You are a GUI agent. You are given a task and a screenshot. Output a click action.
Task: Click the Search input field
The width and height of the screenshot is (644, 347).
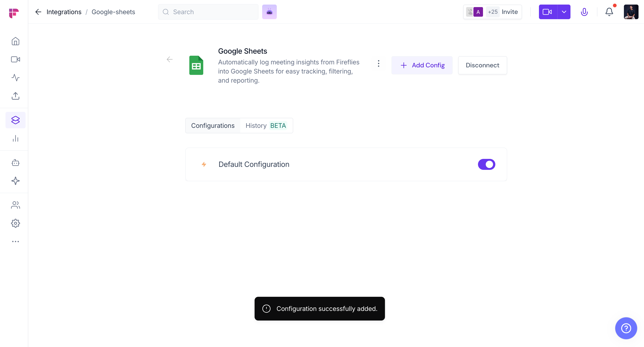(x=208, y=12)
